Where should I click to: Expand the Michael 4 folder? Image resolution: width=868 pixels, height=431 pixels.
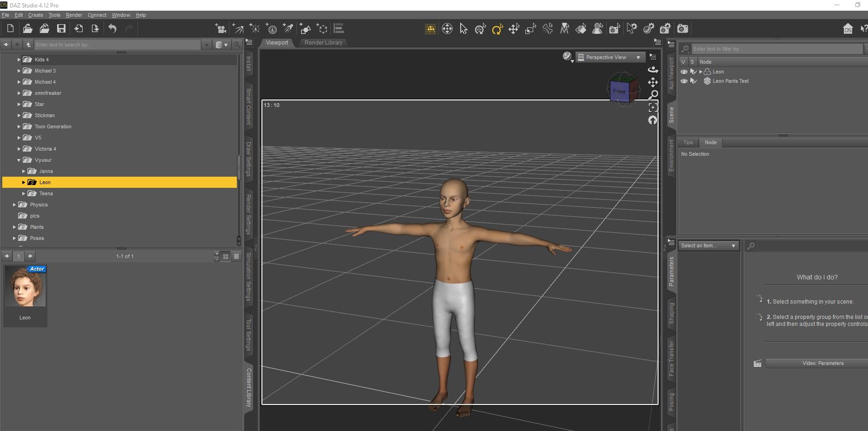19,82
